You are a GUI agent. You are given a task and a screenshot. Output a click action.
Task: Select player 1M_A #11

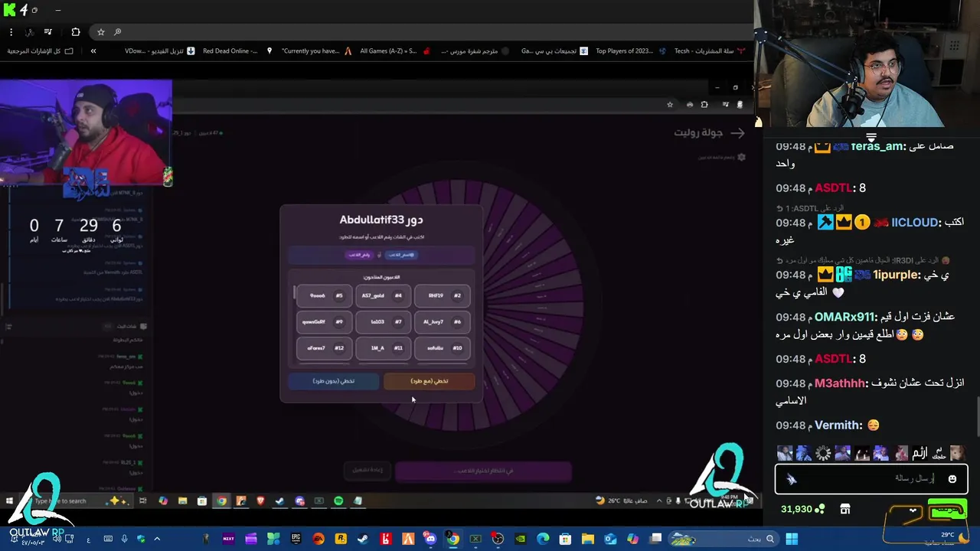coord(384,348)
